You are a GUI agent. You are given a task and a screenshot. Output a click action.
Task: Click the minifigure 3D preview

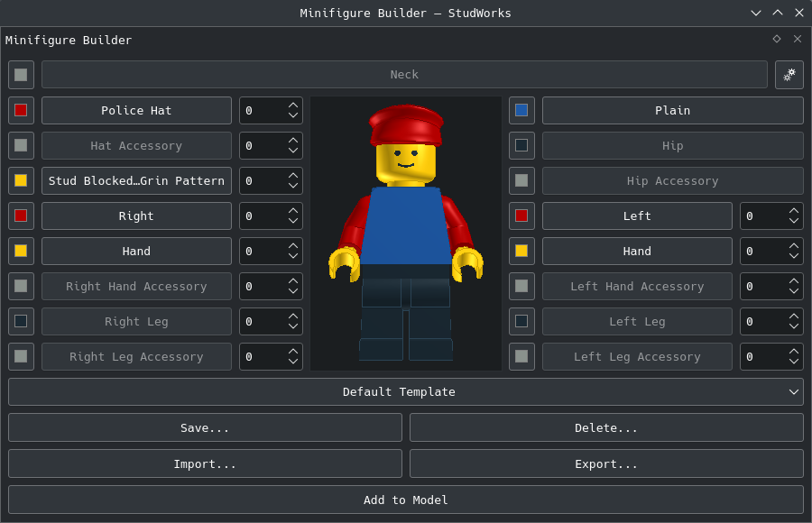(x=406, y=234)
